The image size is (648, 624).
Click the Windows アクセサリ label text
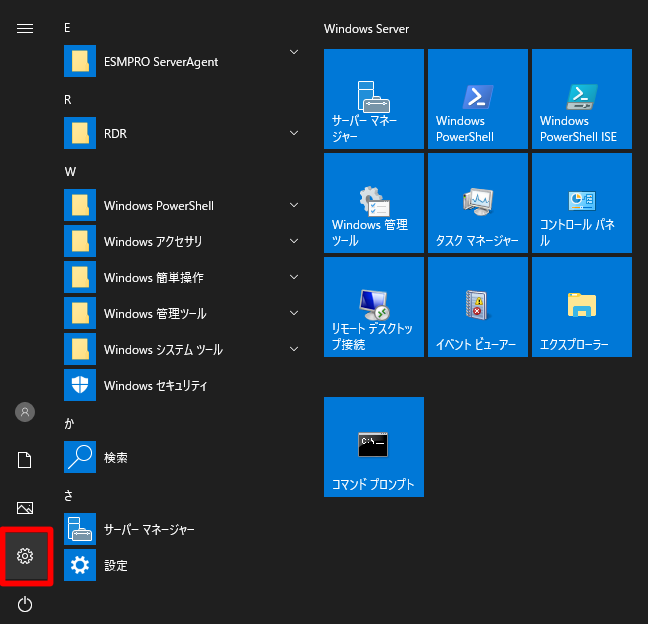tap(153, 241)
